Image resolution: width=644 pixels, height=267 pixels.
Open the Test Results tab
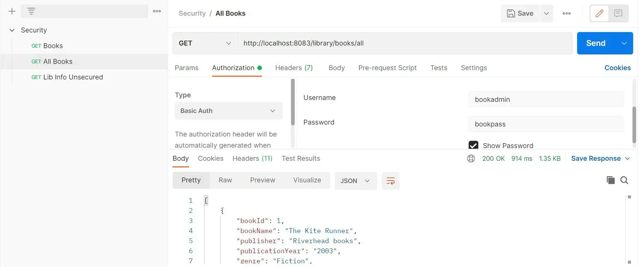click(x=301, y=158)
